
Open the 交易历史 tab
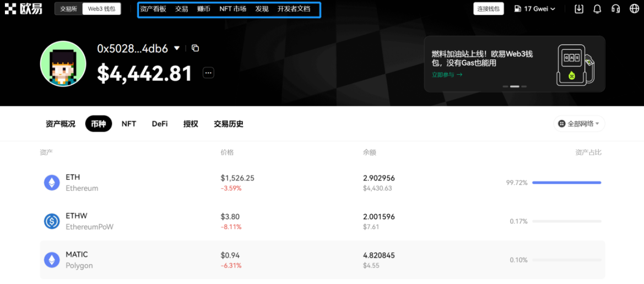click(229, 124)
